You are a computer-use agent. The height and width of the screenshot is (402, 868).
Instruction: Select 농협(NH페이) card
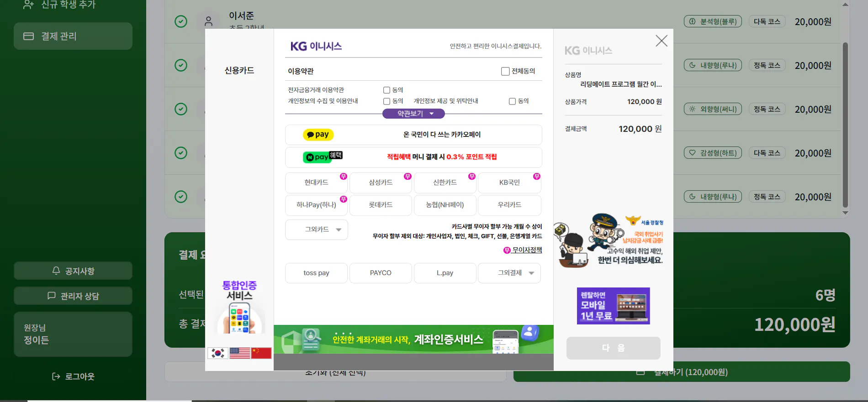point(445,205)
